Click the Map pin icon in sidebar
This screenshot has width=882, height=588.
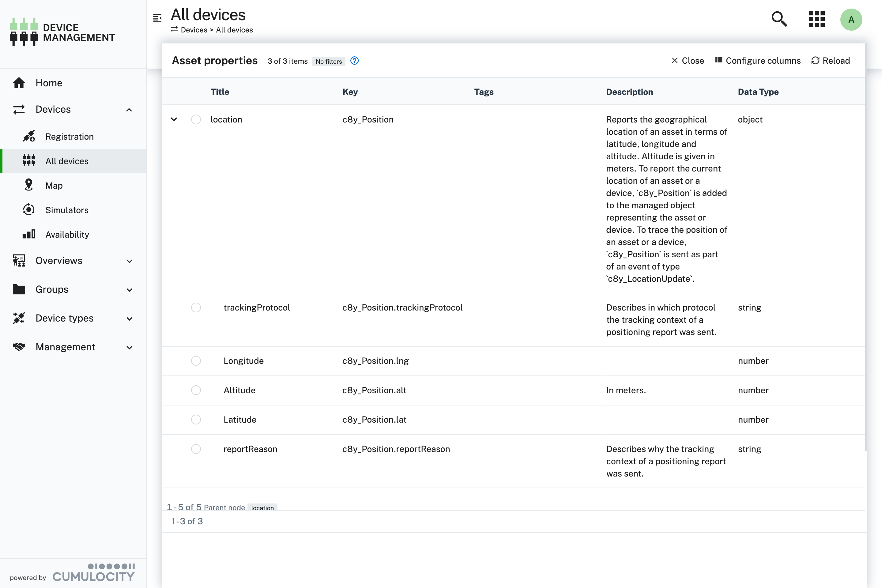28,185
